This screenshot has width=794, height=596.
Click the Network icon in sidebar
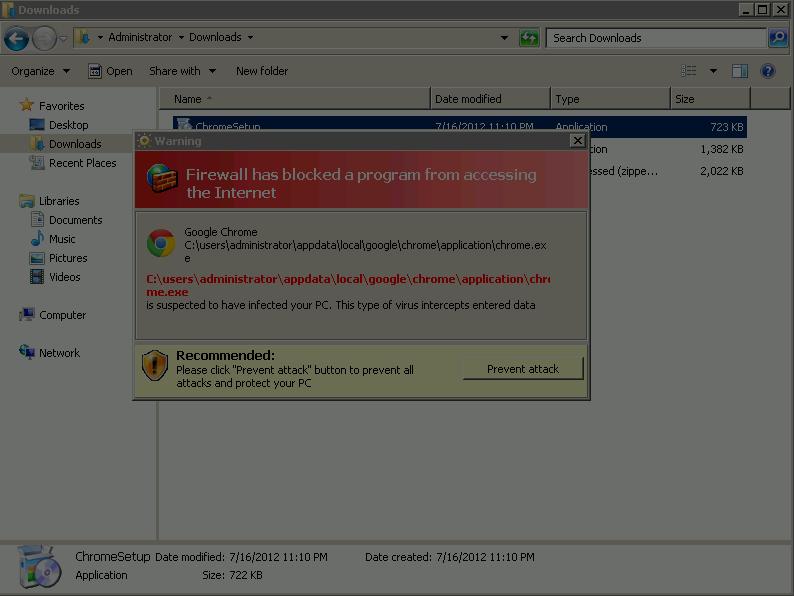27,351
